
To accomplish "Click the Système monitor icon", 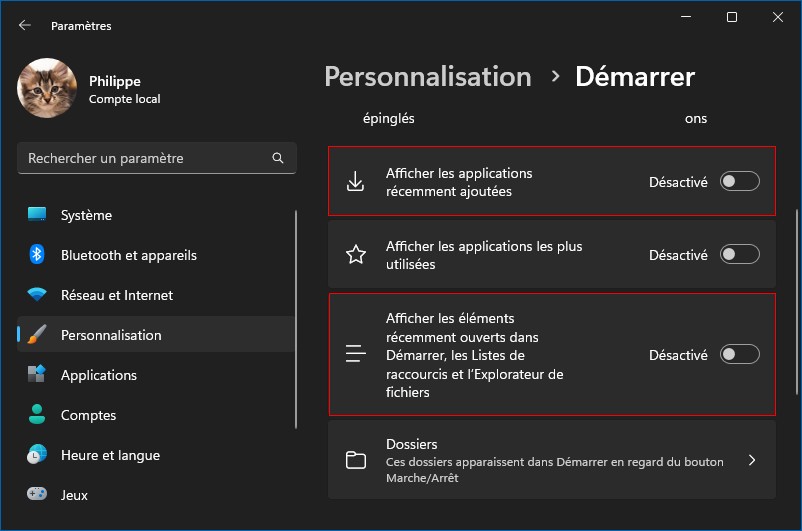I will [x=37, y=215].
